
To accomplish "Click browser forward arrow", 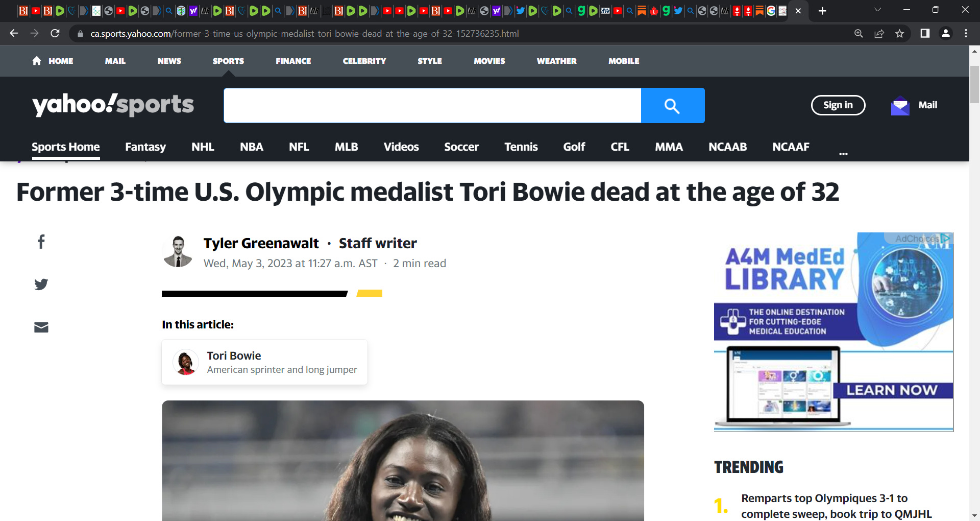I will pos(34,33).
